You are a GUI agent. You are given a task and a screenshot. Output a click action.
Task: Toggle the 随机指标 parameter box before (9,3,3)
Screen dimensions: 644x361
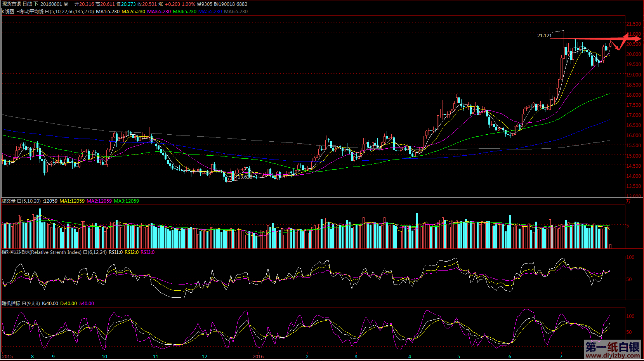[24, 304]
